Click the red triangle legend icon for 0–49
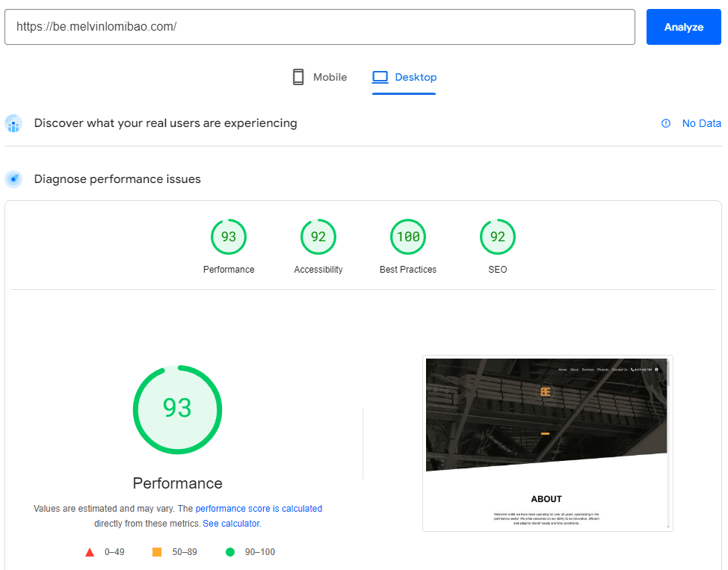The image size is (728, 570). click(x=90, y=551)
